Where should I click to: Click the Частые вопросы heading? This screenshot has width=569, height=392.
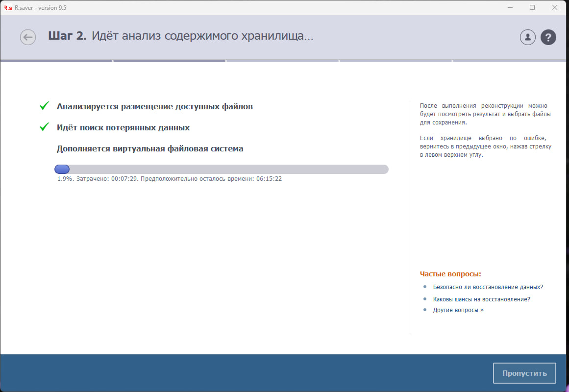pos(450,274)
